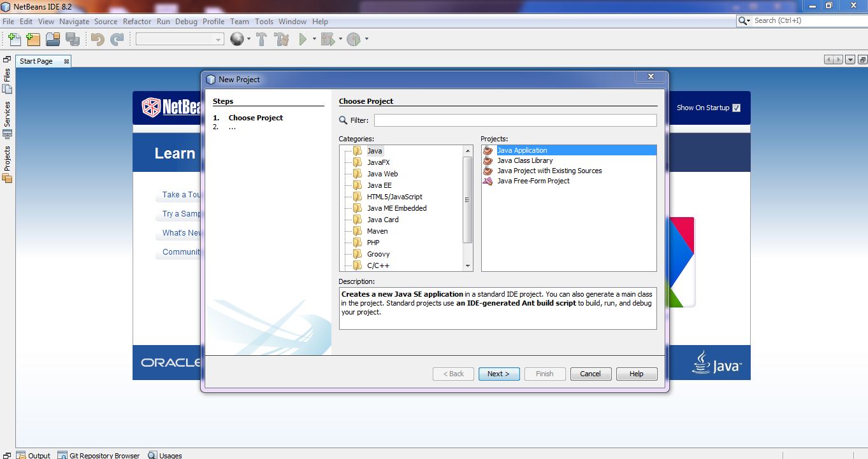
Task: Click the Categories list scrollbar thumb
Action: (468, 199)
